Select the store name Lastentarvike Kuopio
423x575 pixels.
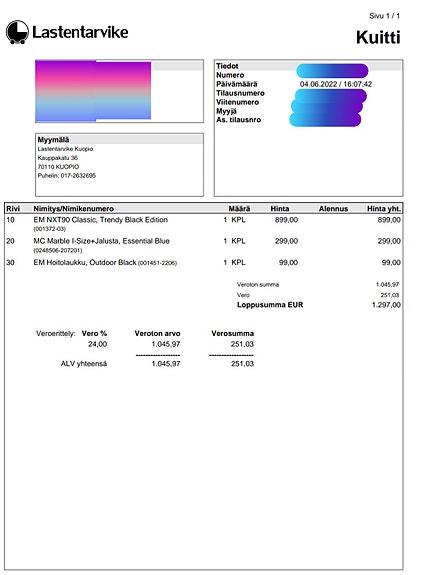[65, 149]
